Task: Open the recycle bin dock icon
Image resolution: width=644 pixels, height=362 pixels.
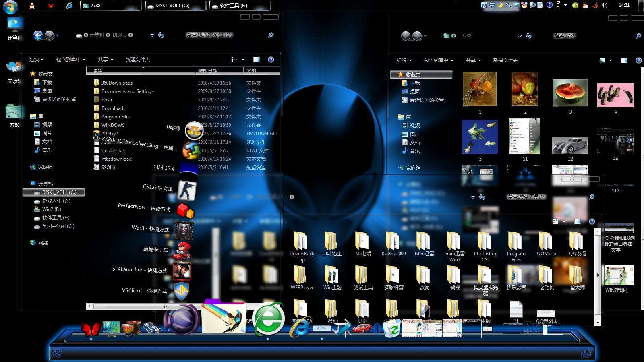Action: point(391,328)
